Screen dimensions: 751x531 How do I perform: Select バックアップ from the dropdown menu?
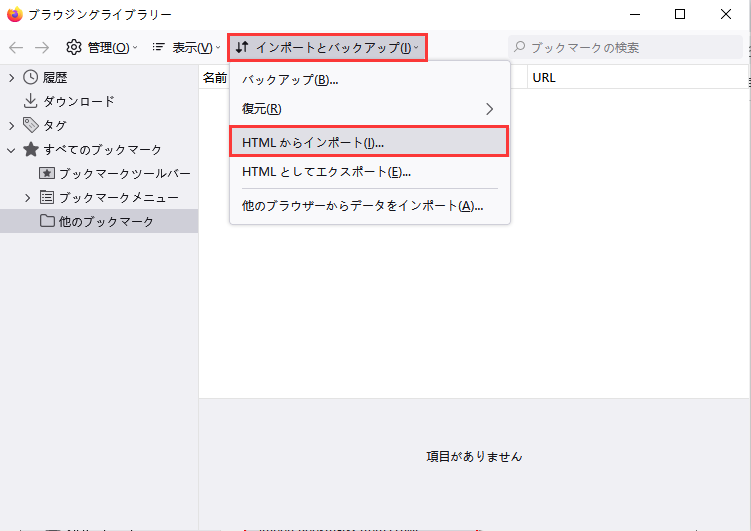pyautogui.click(x=290, y=80)
